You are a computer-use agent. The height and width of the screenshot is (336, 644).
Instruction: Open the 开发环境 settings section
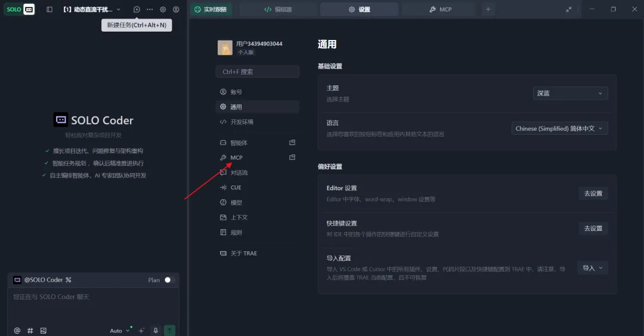pos(258,122)
